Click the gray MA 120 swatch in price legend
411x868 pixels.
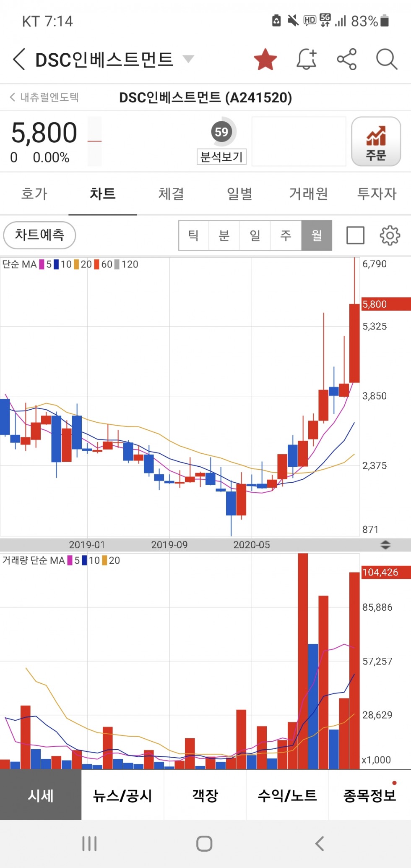click(117, 264)
